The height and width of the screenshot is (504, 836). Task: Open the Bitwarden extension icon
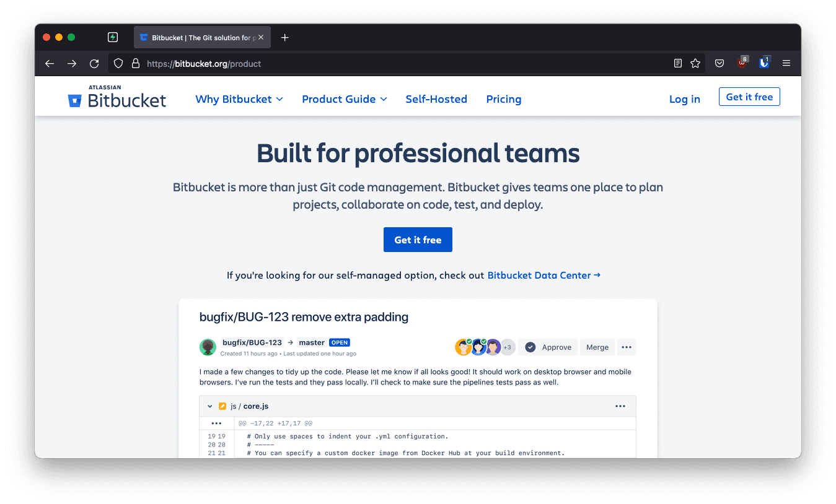click(x=764, y=62)
